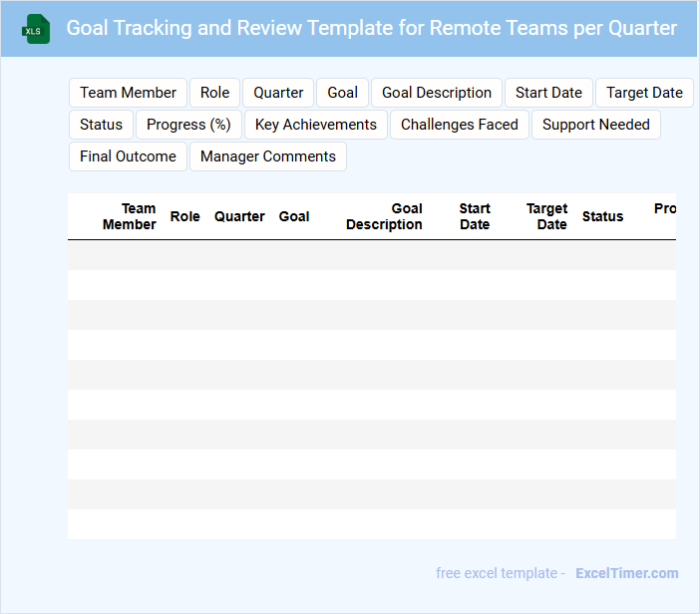Click the Quarter column header
700x614 pixels.
[x=239, y=216]
